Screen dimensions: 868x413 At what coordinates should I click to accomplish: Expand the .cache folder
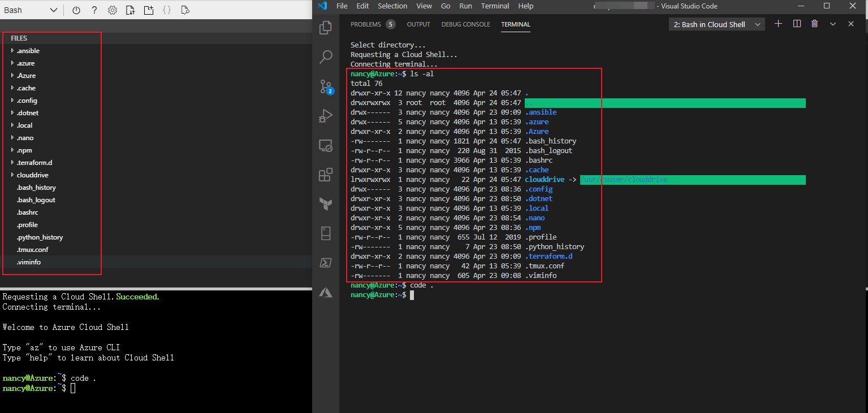[x=26, y=88]
